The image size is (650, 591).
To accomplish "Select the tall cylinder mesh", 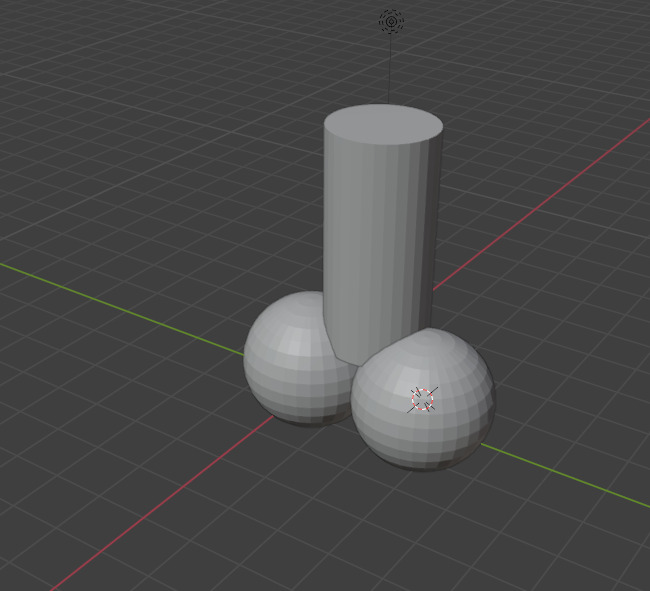I will coord(382,234).
